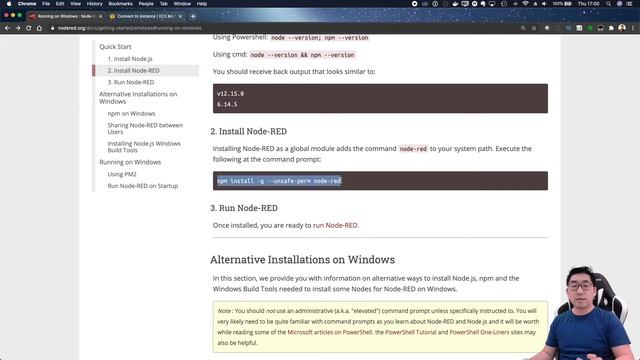This screenshot has height=360, width=640.
Task: Click the screen recording status icon
Action: (x=415, y=4)
